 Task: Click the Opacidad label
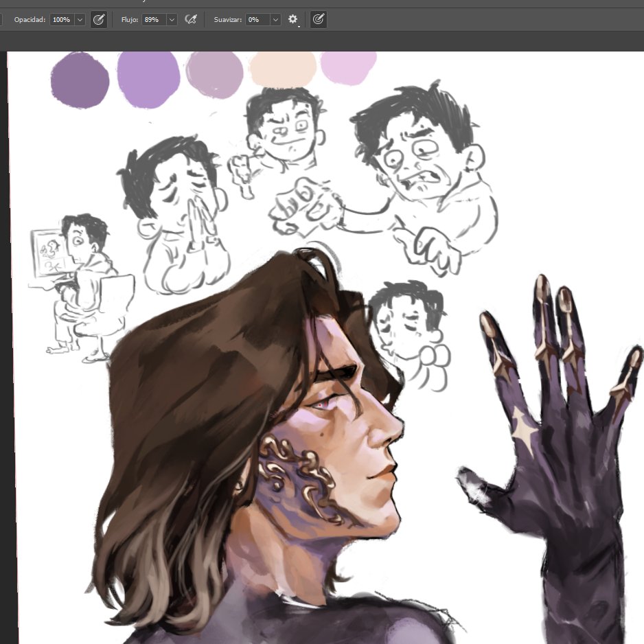[x=30, y=20]
